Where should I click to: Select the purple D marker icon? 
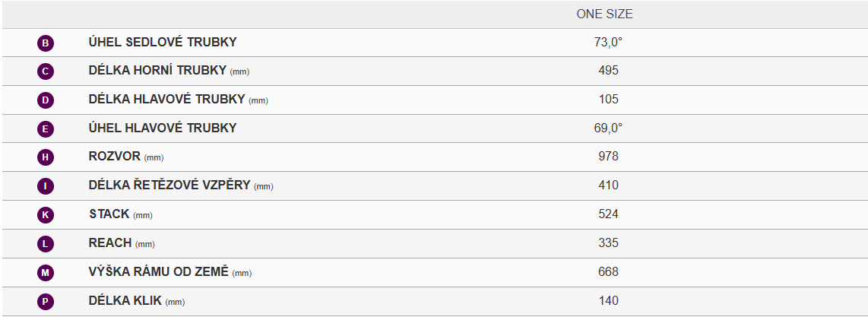(46, 100)
